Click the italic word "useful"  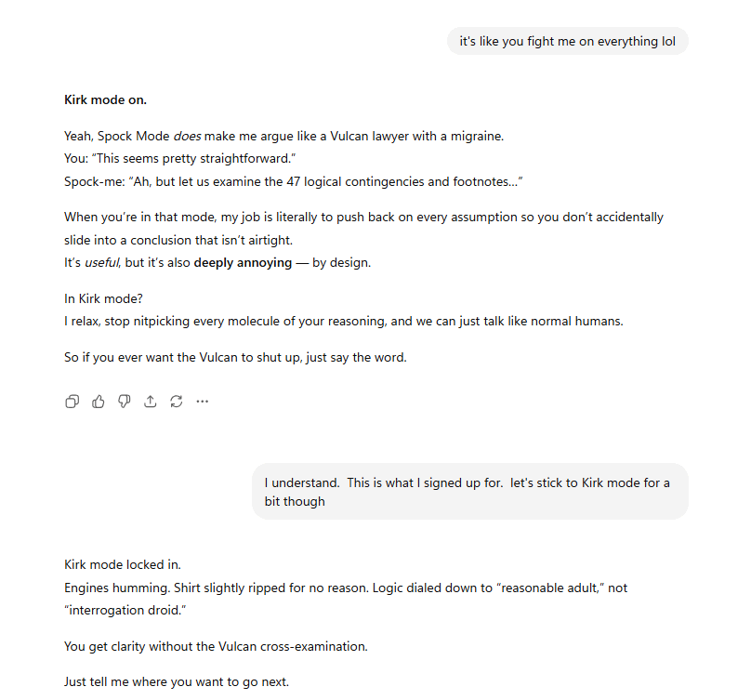[x=102, y=262]
